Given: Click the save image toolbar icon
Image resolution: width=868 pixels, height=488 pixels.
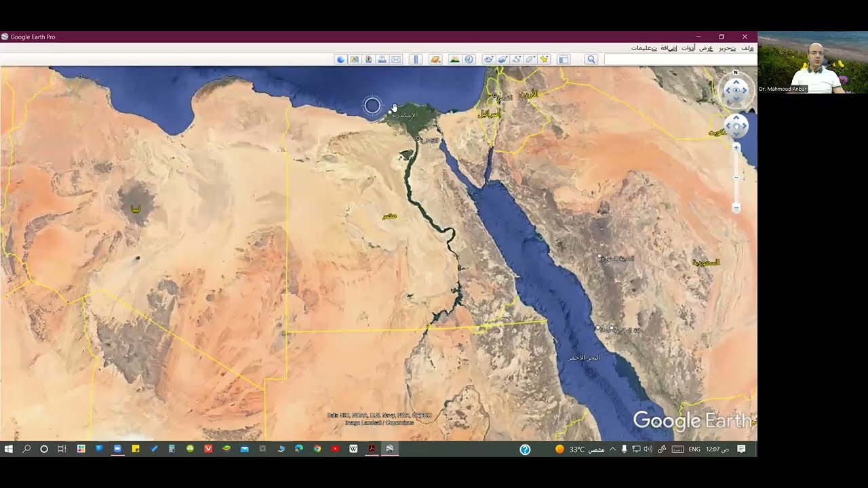Looking at the screenshot, I should (x=368, y=60).
